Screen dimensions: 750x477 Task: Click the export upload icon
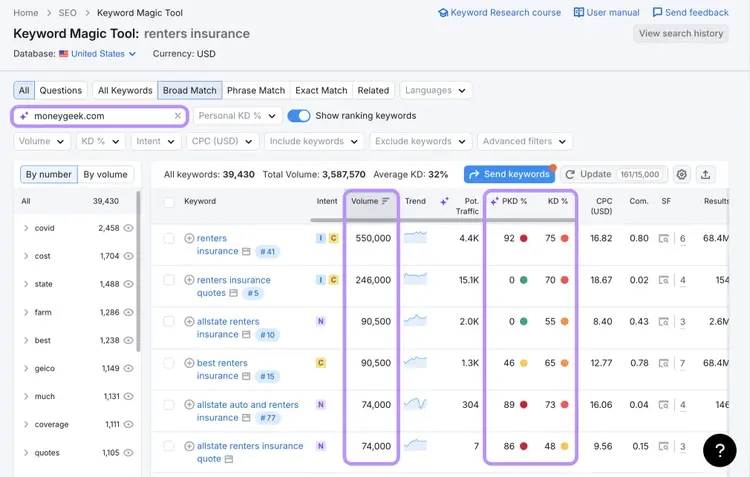705,175
